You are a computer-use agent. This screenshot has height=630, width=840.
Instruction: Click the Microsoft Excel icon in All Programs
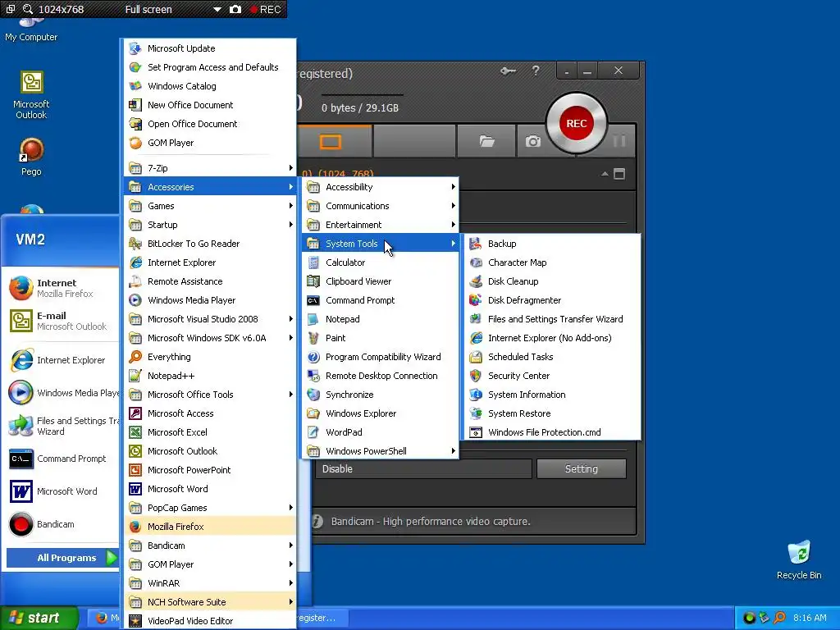pyautogui.click(x=135, y=432)
